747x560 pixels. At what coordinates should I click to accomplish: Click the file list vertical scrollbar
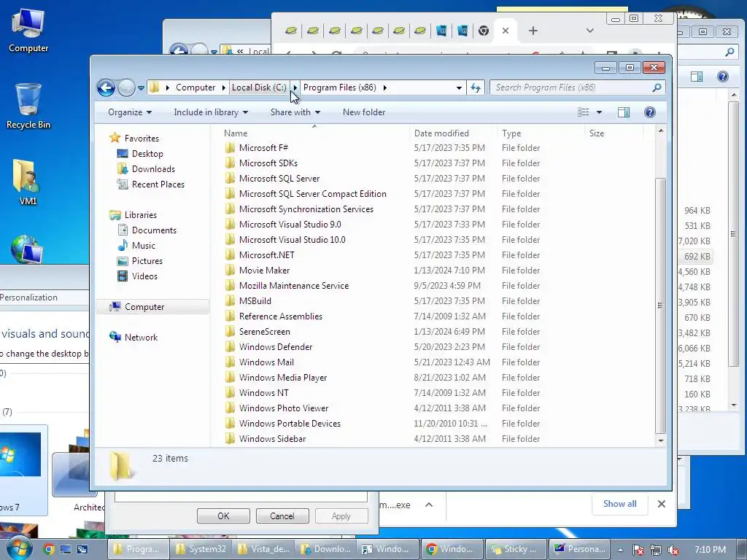coord(660,306)
